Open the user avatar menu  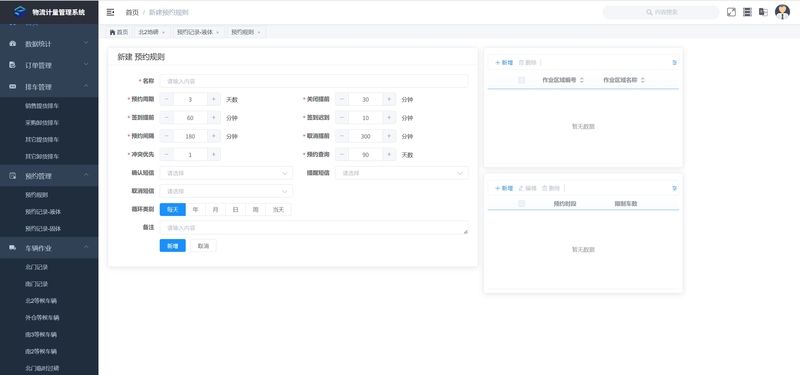coord(782,12)
